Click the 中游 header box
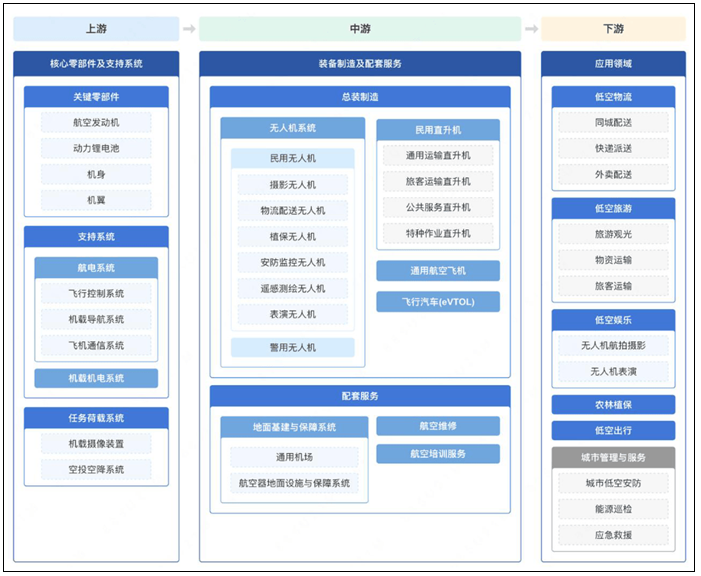 (360, 29)
